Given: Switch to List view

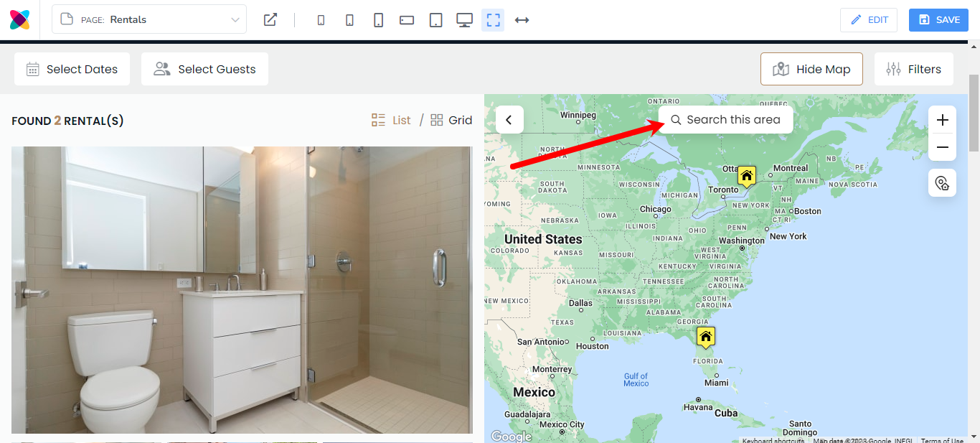Looking at the screenshot, I should (391, 120).
